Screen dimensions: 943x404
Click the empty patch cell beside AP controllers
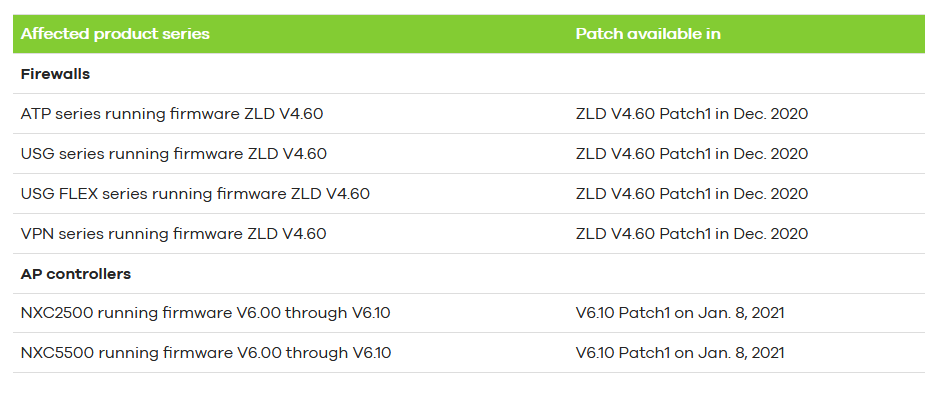pyautogui.click(x=745, y=274)
